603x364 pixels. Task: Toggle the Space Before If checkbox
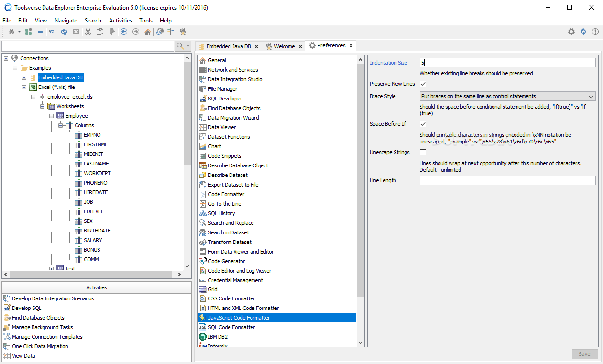(x=423, y=124)
